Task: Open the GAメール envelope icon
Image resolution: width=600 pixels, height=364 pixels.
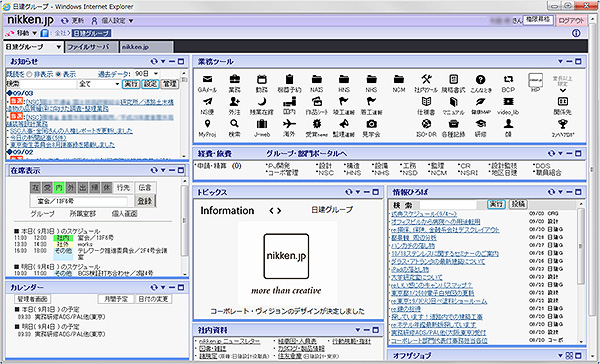Action: click(207, 80)
